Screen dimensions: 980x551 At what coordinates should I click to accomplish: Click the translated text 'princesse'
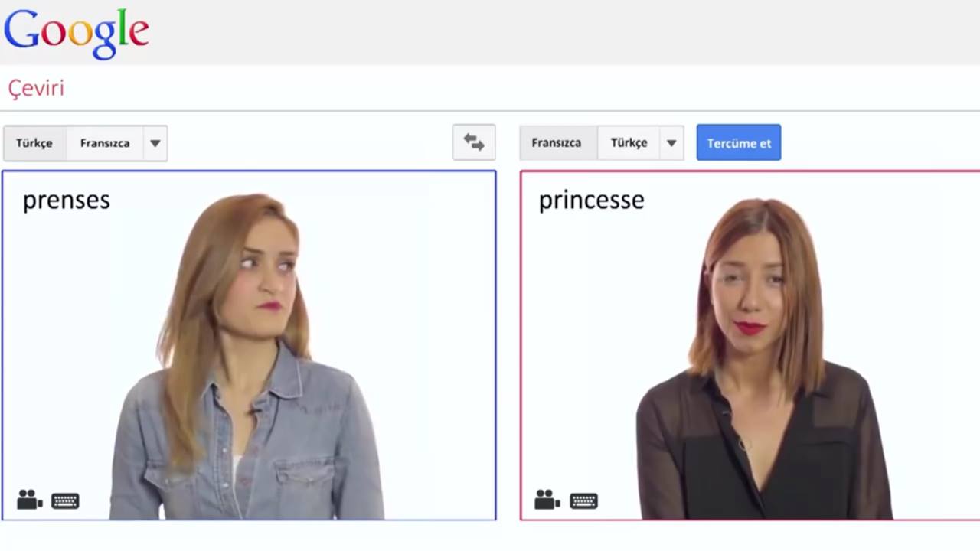tap(591, 201)
